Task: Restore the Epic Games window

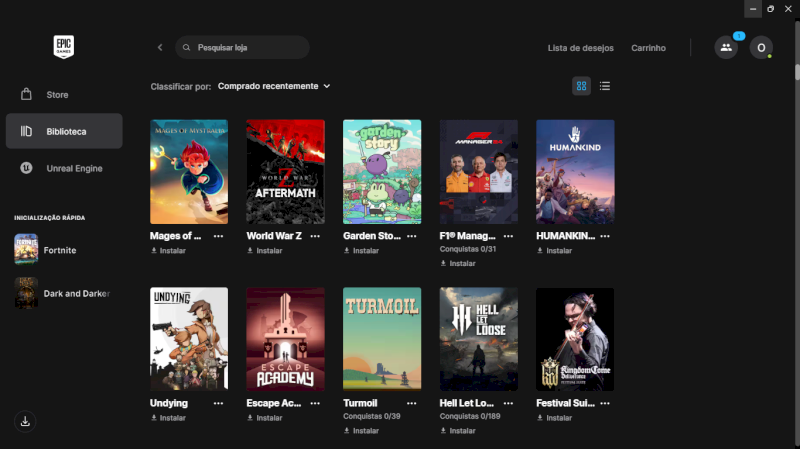Action: click(x=770, y=9)
